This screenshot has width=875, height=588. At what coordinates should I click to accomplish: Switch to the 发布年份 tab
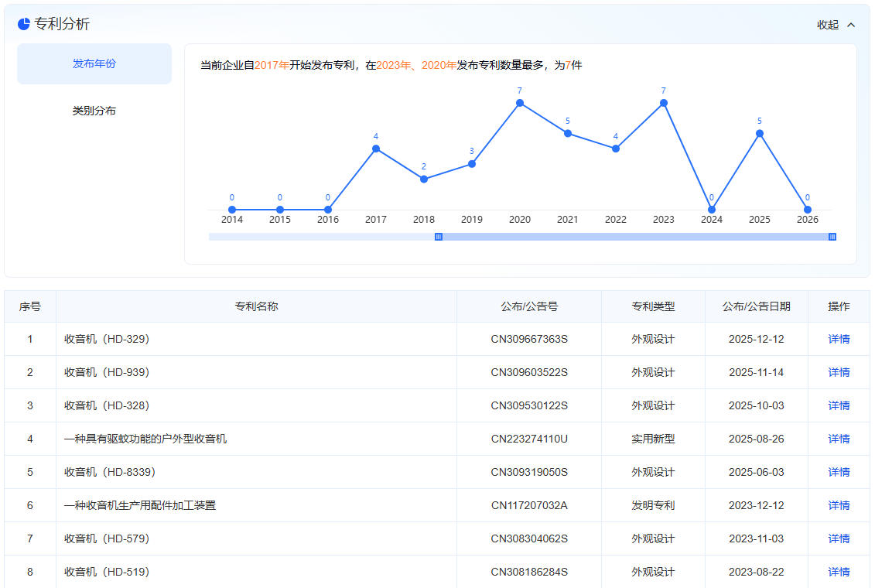click(x=94, y=63)
